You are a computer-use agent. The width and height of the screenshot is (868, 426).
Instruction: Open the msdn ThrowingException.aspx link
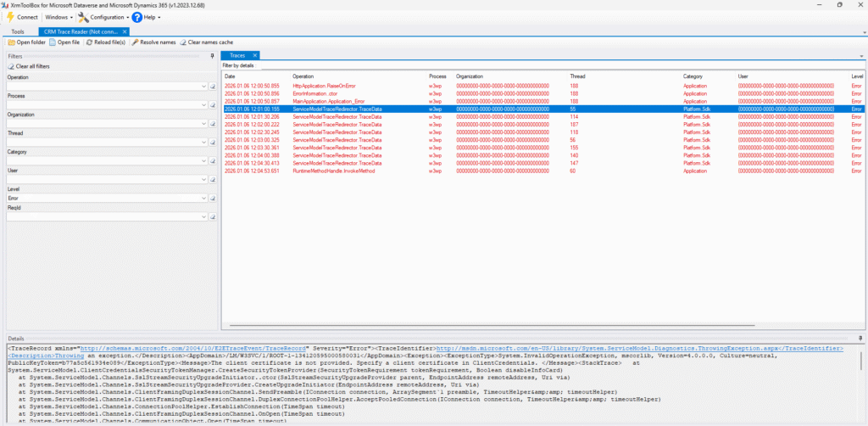tap(639, 348)
